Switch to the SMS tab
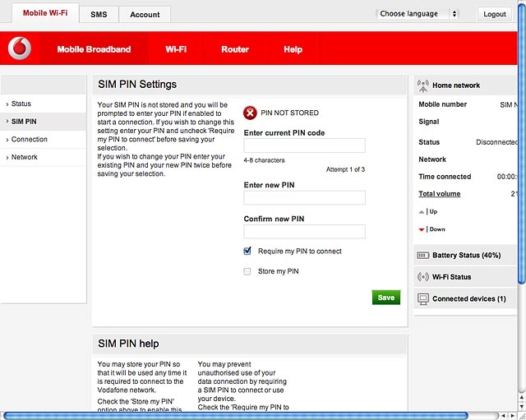Screen dimensions: 526x420 99,15
